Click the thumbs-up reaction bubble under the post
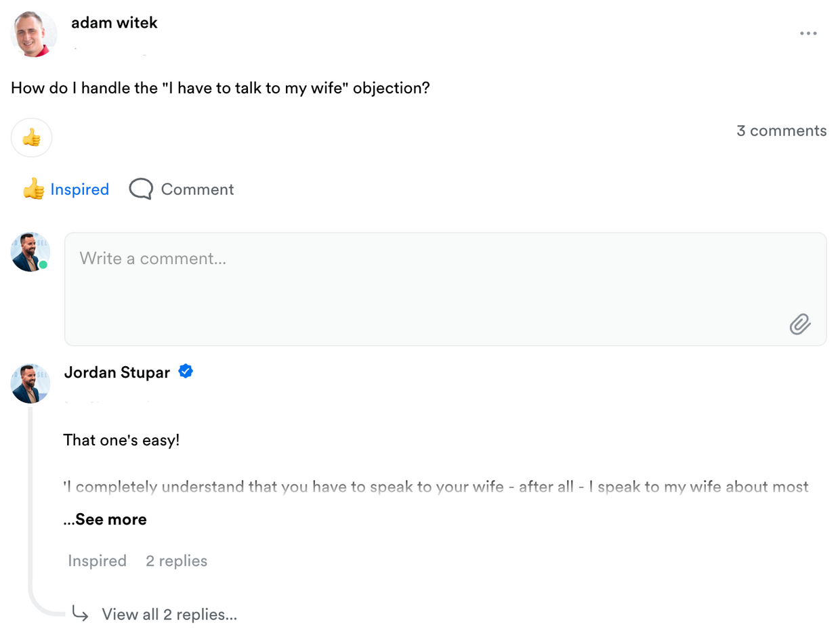Image resolution: width=840 pixels, height=639 pixels. [31, 137]
